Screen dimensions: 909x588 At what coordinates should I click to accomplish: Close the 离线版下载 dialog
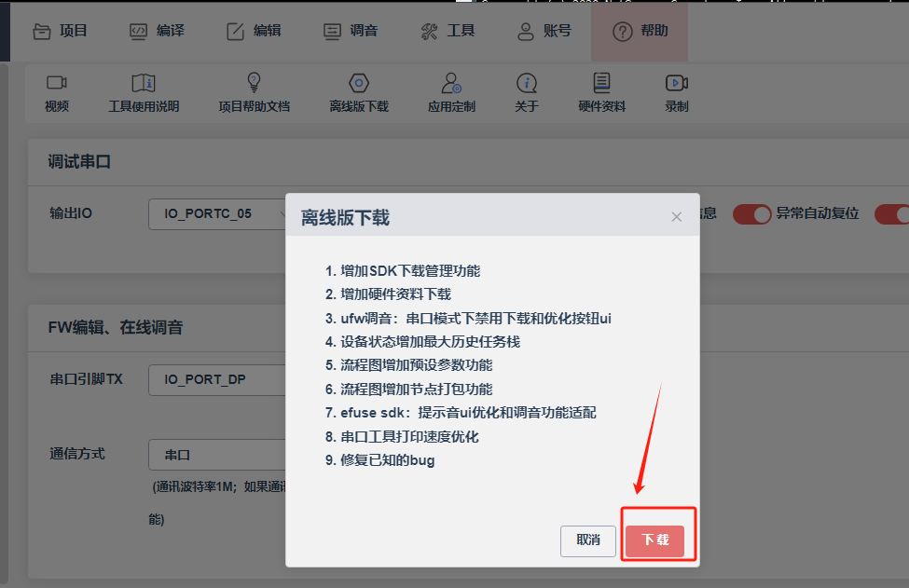(677, 217)
